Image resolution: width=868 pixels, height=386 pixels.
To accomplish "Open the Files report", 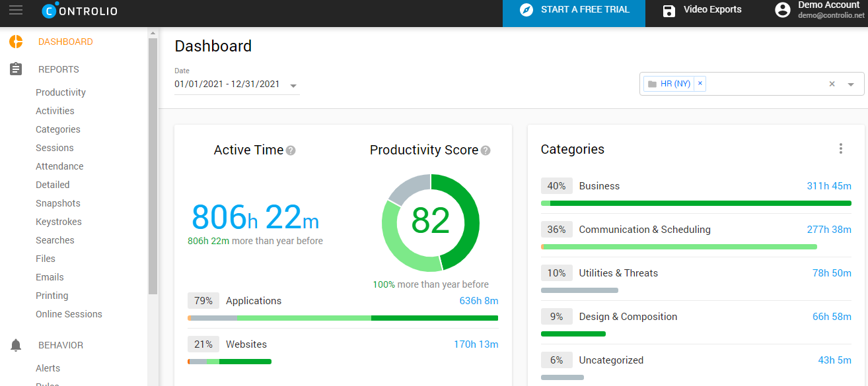I will coord(46,259).
